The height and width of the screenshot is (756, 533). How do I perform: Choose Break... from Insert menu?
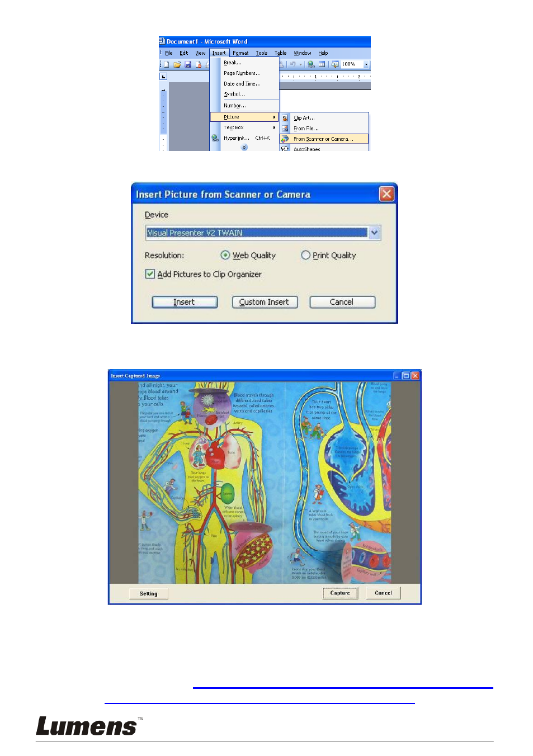click(233, 63)
